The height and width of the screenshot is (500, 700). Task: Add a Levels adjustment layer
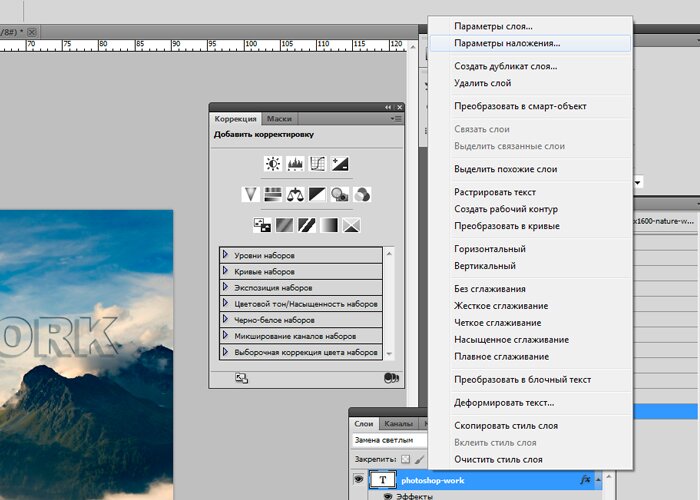point(295,164)
